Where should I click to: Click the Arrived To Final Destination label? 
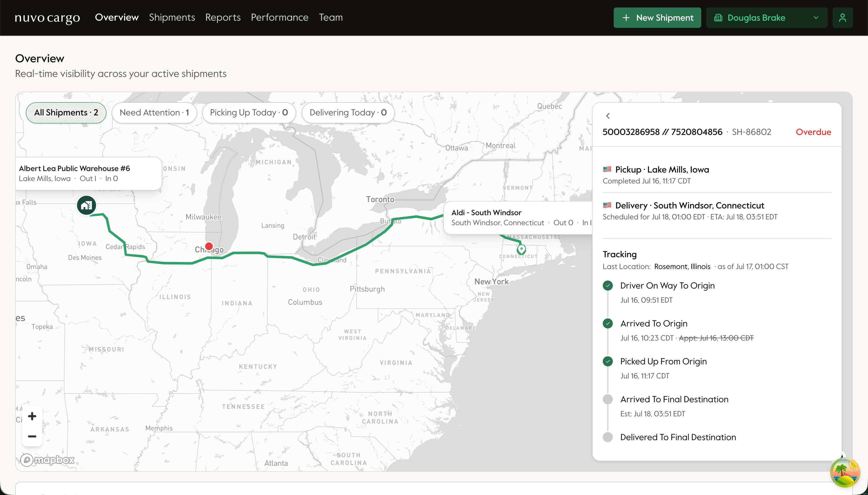(674, 399)
